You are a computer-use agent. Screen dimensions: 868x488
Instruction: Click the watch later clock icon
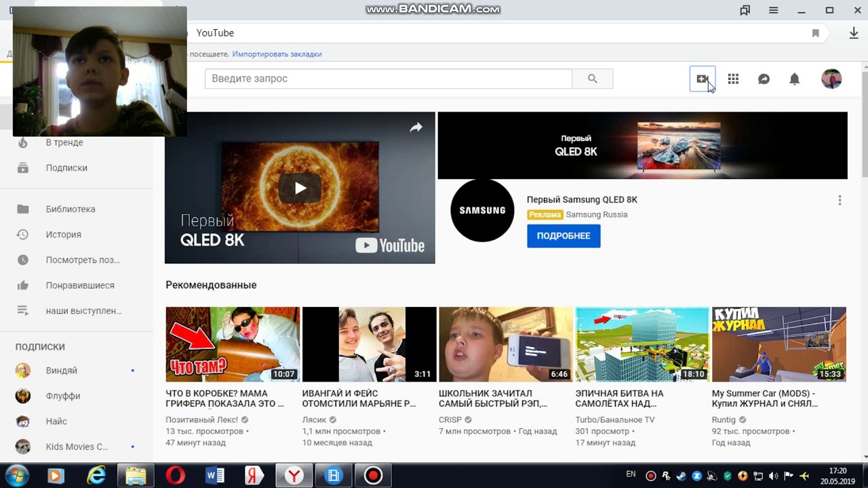(23, 260)
